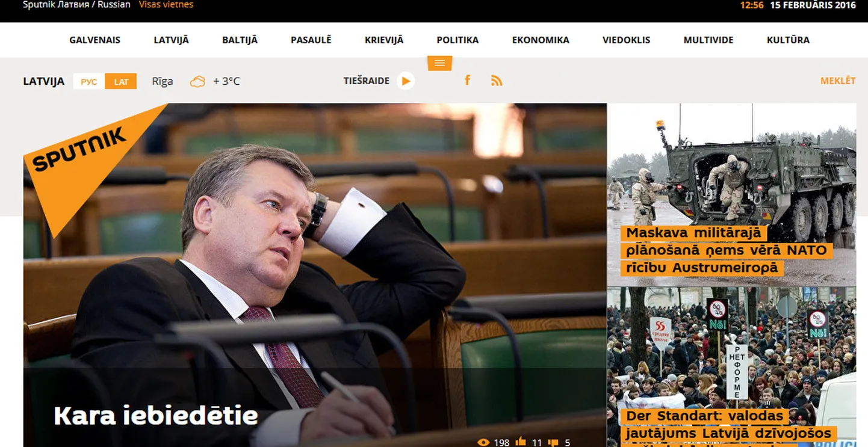
Task: Click the LATVIJA region label
Action: tap(43, 81)
